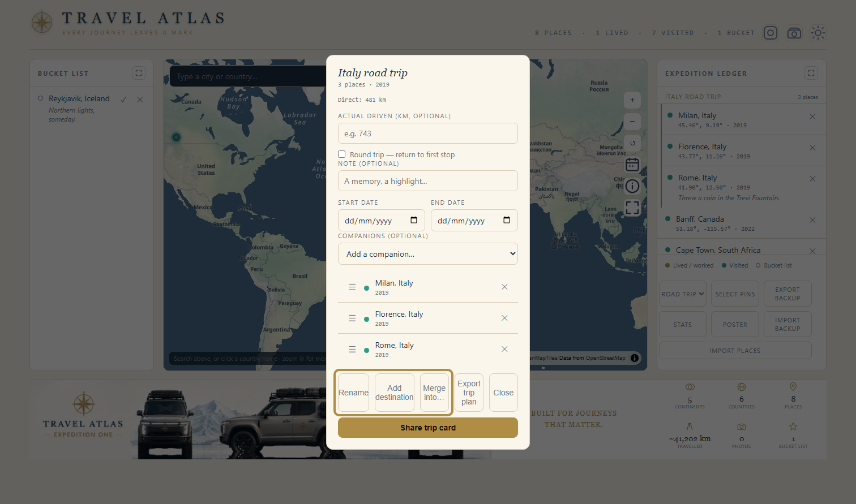Viewport: 856px width, 504px height.
Task: Remove Milan from the trip dialog
Action: [504, 287]
